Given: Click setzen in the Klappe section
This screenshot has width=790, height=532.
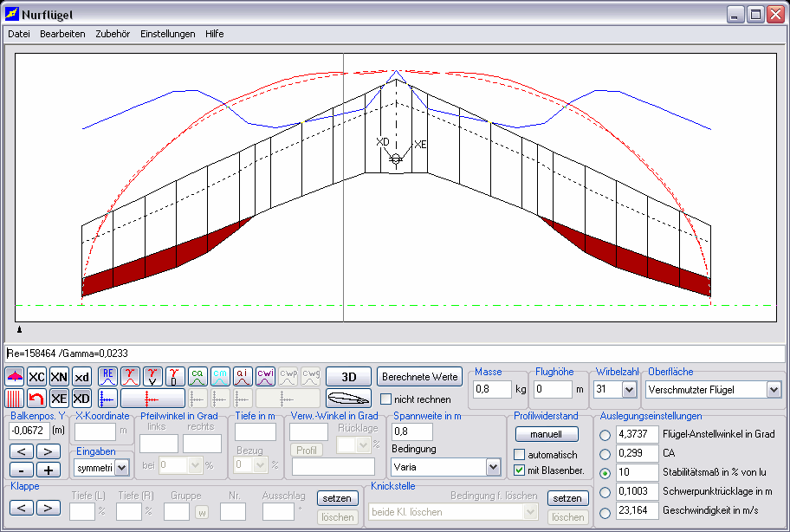Looking at the screenshot, I should 338,498.
